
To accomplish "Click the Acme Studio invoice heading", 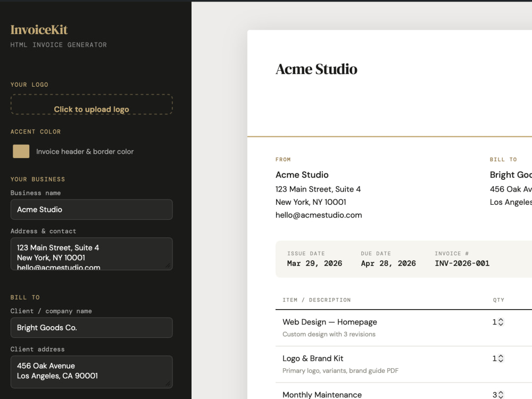I will tap(316, 69).
